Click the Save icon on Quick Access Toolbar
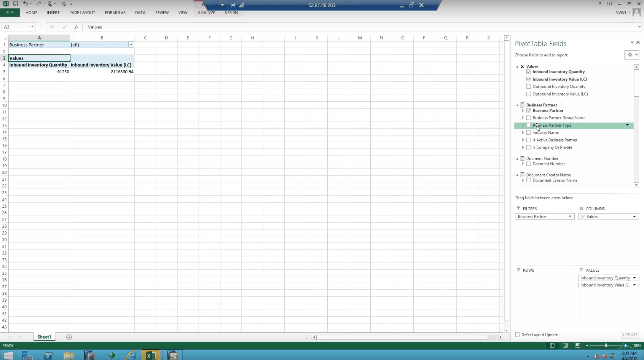The width and height of the screenshot is (644, 360). pyautogui.click(x=16, y=4)
